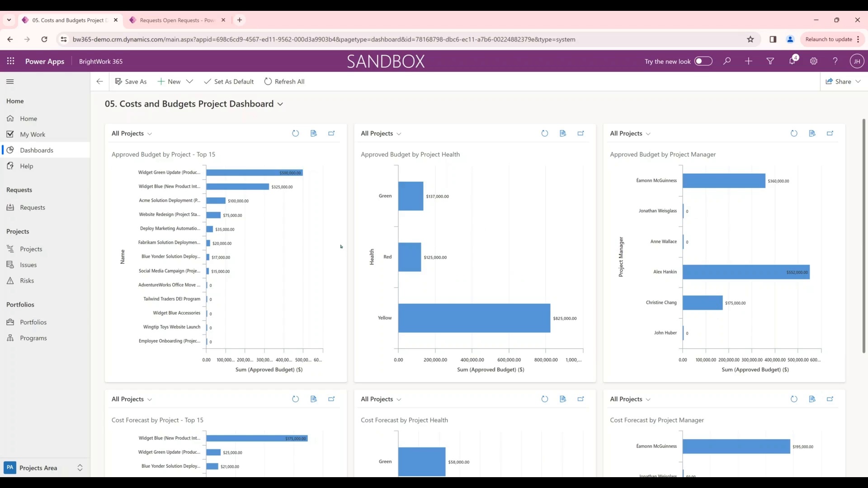The image size is (868, 488).
Task: Expand the Approved Budget by Project Manager chart
Action: click(830, 133)
